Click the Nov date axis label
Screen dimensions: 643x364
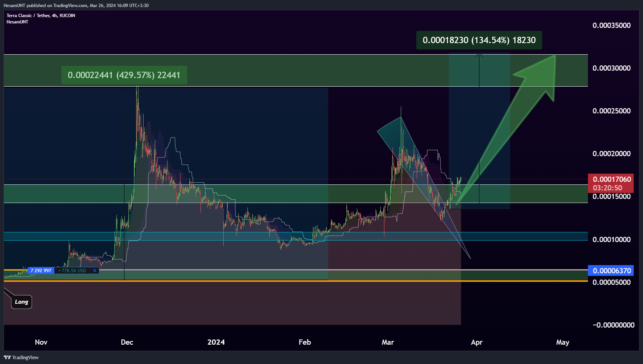41,342
